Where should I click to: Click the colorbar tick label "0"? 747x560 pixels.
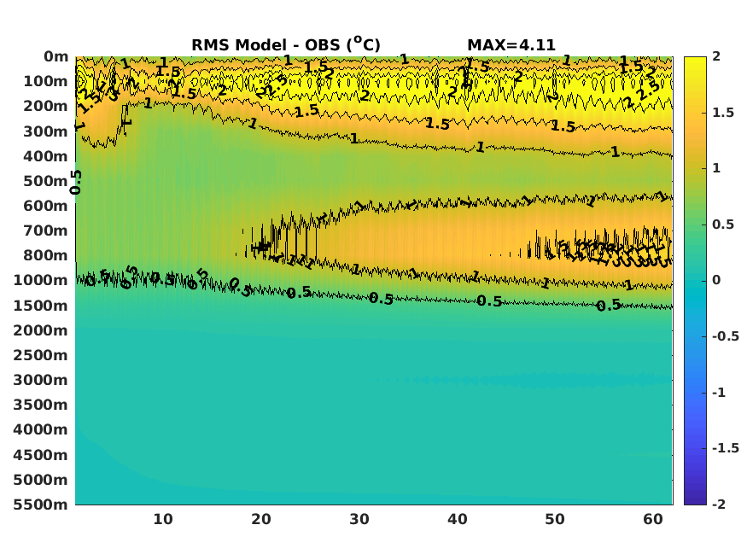pyautogui.click(x=716, y=281)
